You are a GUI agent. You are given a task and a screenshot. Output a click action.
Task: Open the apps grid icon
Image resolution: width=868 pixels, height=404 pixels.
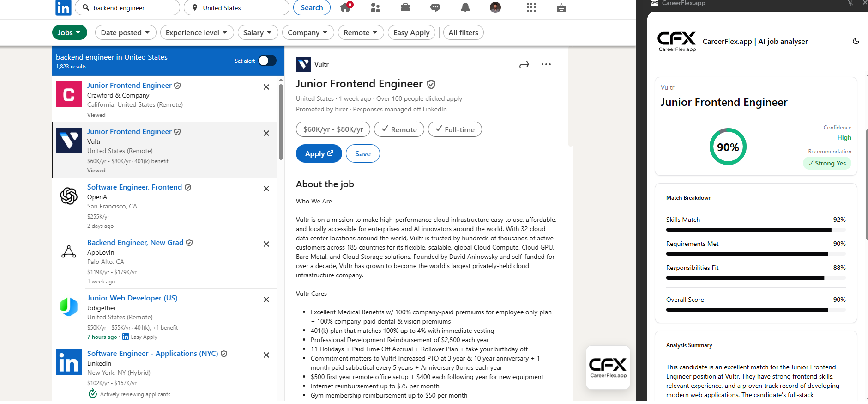click(531, 7)
